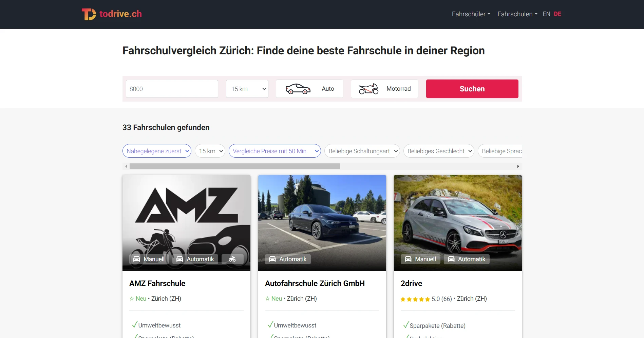This screenshot has height=338, width=644.
Task: Click the Automatik badge on 2drive image
Action: tap(467, 259)
